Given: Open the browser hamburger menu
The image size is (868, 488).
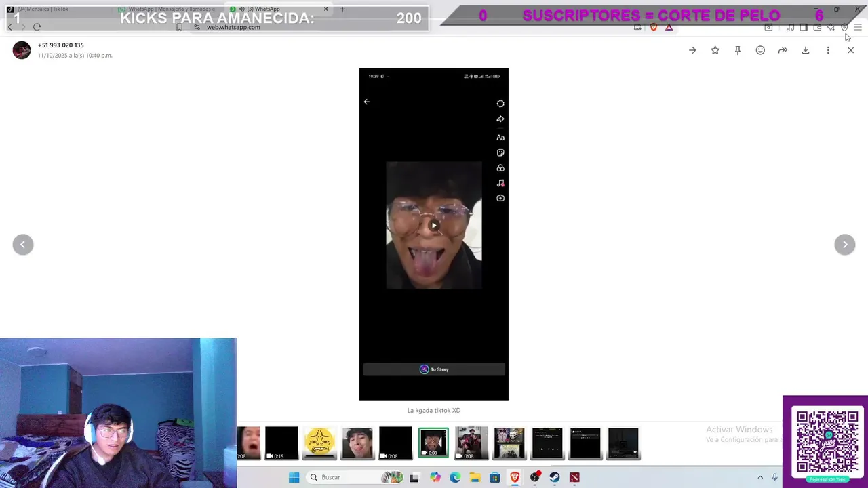Looking at the screenshot, I should [858, 27].
